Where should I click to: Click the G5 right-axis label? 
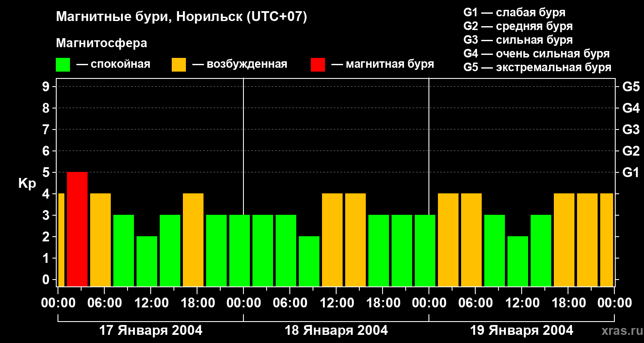pyautogui.click(x=631, y=87)
